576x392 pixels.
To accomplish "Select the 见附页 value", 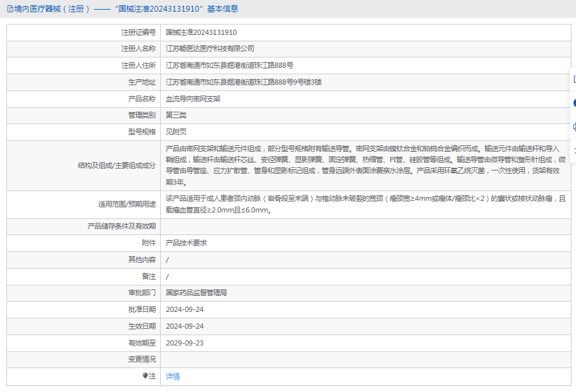I will click(x=176, y=132).
